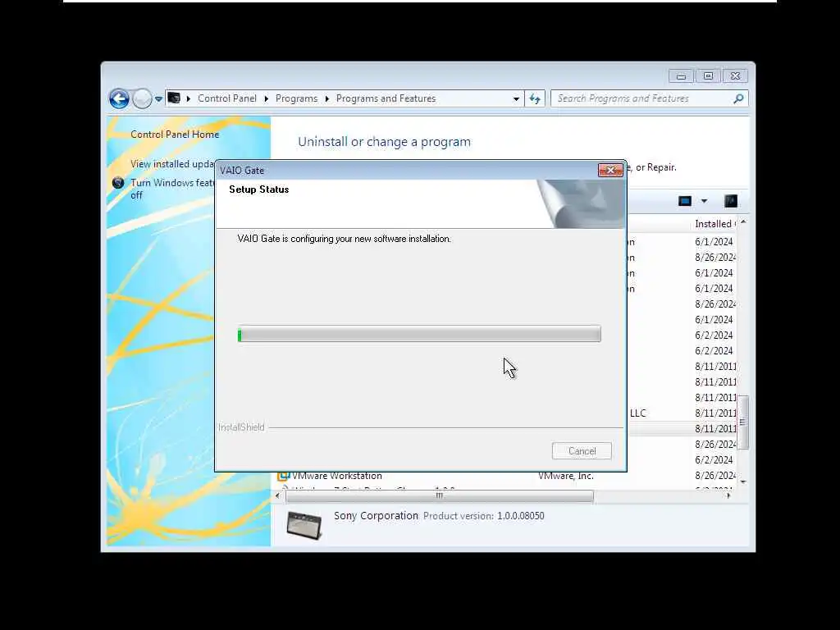Click the horizontal scroll right arrow
Screen dimensions: 840x630
pos(728,496)
